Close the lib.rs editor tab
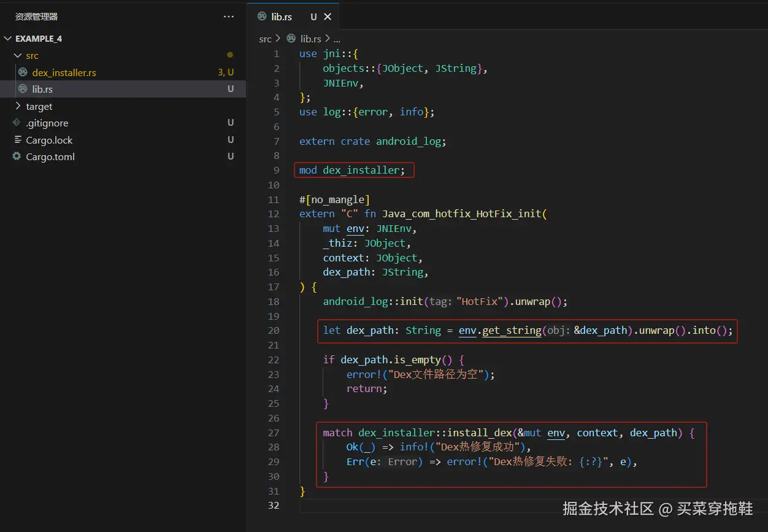 pos(328,17)
